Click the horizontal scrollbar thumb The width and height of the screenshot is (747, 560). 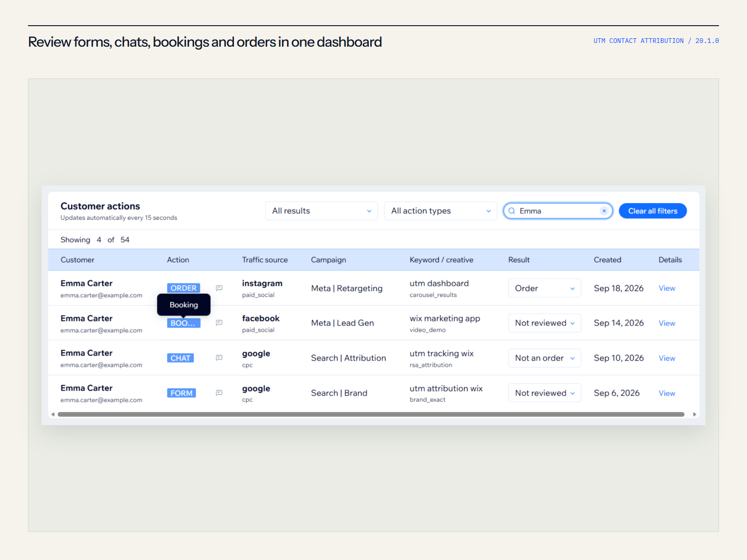click(371, 414)
